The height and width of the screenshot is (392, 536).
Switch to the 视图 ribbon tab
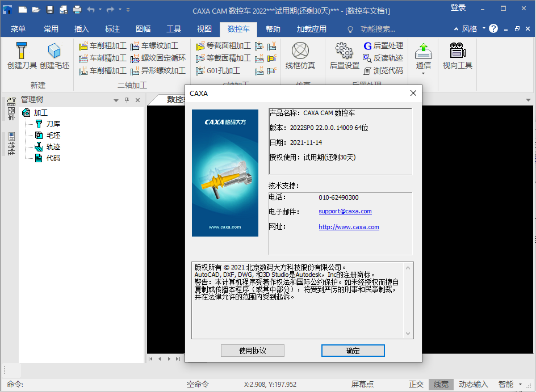pyautogui.click(x=204, y=29)
